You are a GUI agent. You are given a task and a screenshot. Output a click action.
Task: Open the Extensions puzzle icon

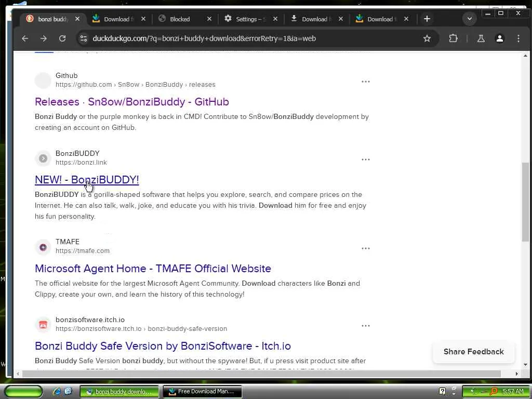453,38
